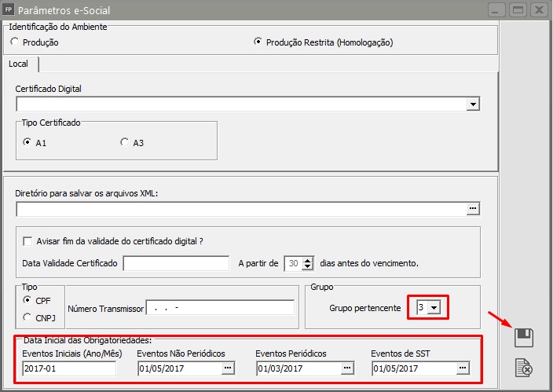
Task: Open date picker for Eventos de SST
Action: 463,368
